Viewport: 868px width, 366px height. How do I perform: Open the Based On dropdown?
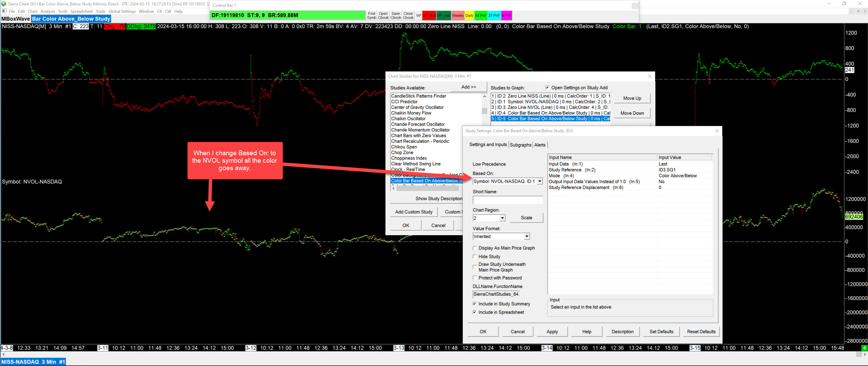539,181
